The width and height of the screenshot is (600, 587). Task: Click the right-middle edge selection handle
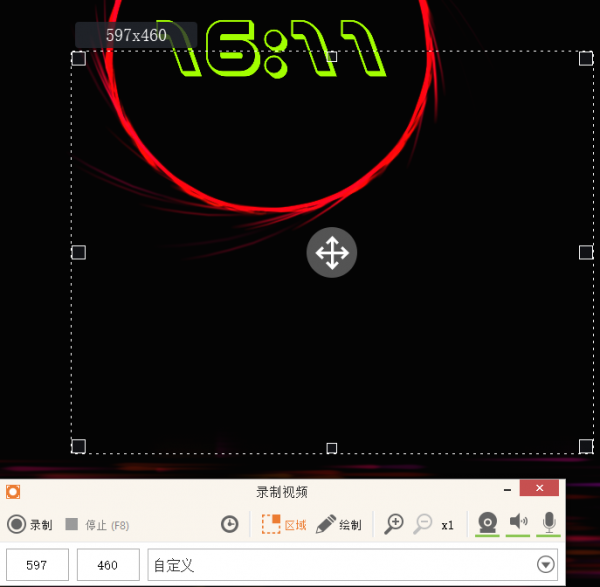point(586,252)
